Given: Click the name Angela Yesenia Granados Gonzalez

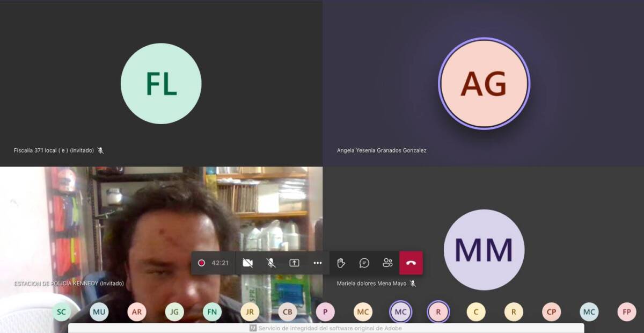Looking at the screenshot, I should tap(382, 150).
